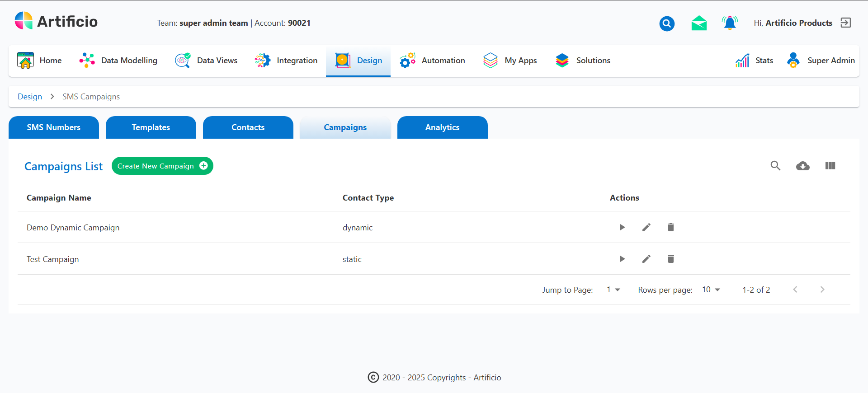Go to next page chevron

pos(822,290)
